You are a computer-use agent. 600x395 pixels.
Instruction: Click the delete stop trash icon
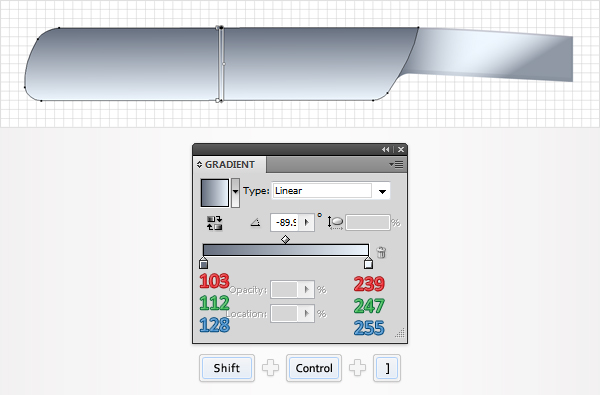(x=381, y=252)
